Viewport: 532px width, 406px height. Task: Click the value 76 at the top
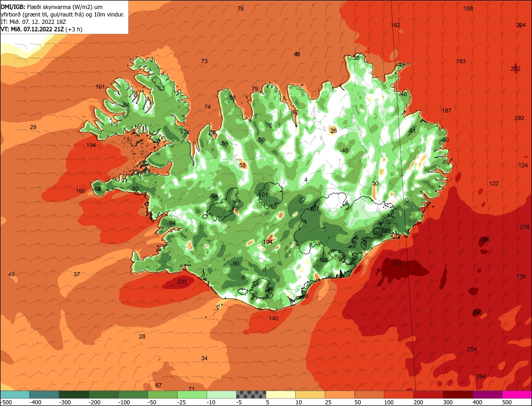pyautogui.click(x=240, y=9)
